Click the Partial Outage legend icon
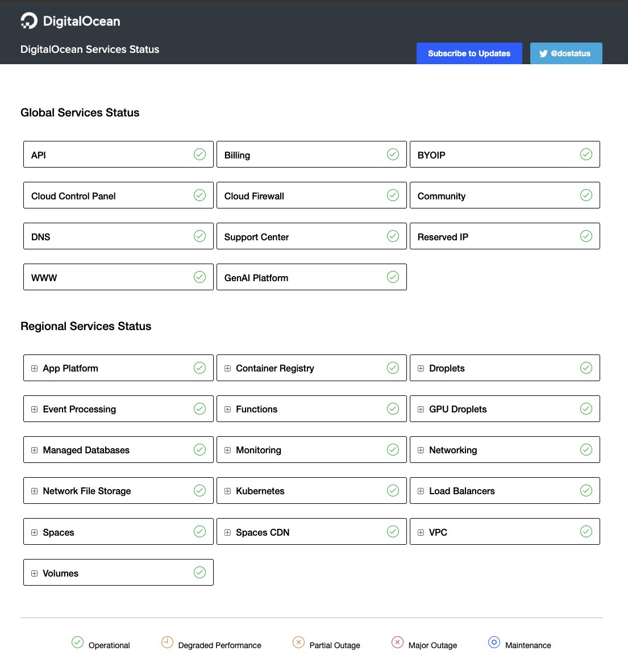The image size is (628, 672). click(299, 642)
